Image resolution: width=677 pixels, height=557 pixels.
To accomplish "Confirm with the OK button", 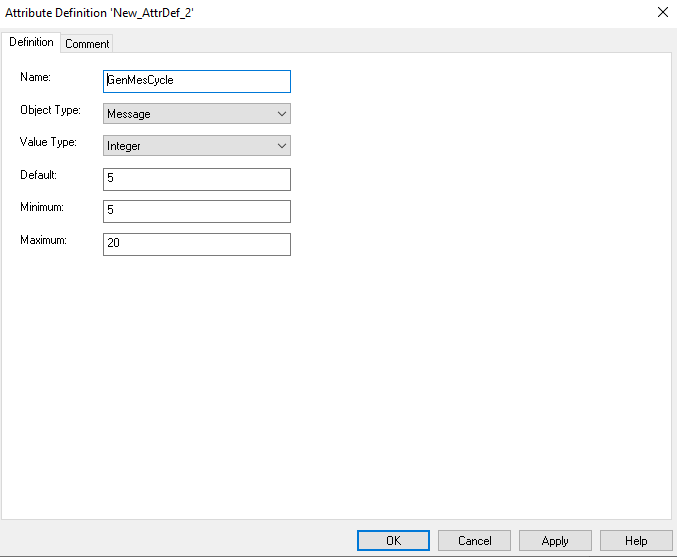I will pyautogui.click(x=393, y=541).
